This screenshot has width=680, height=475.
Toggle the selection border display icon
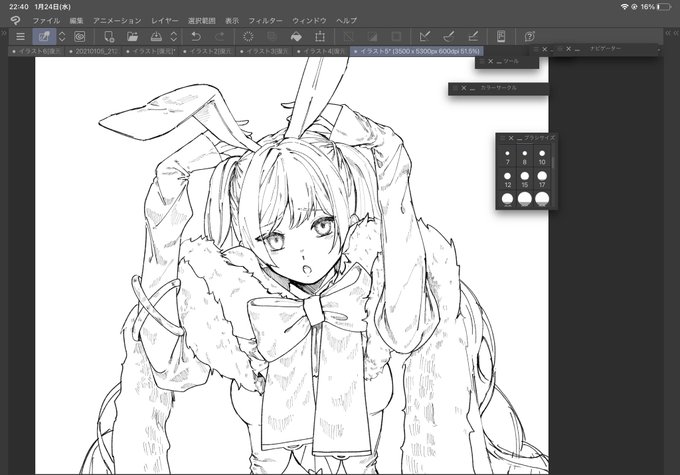[x=396, y=36]
